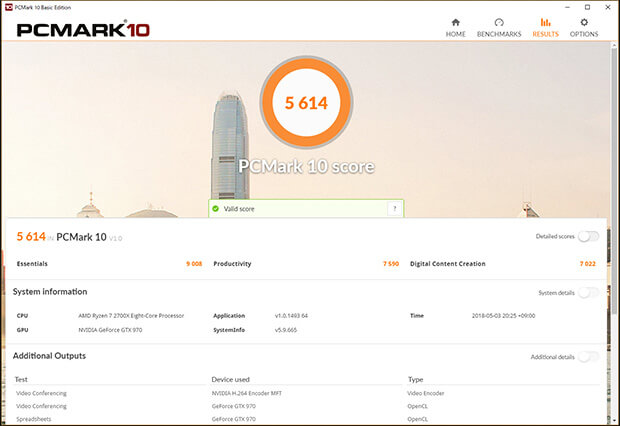The image size is (620, 426).
Task: Click the Device used column header
Action: tap(231, 379)
